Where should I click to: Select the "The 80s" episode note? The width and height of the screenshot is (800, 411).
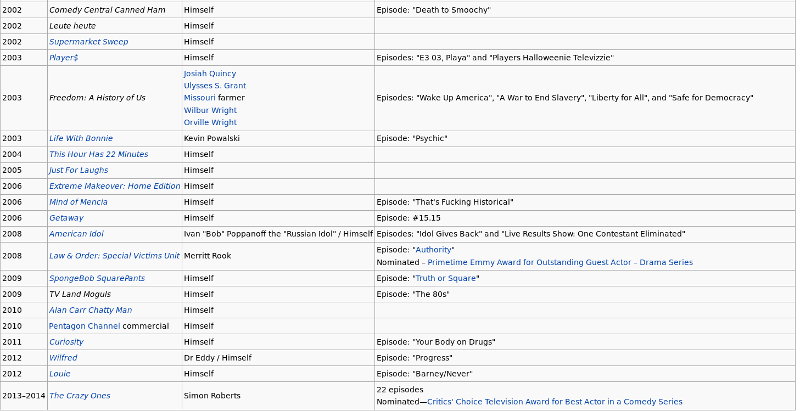pos(413,294)
